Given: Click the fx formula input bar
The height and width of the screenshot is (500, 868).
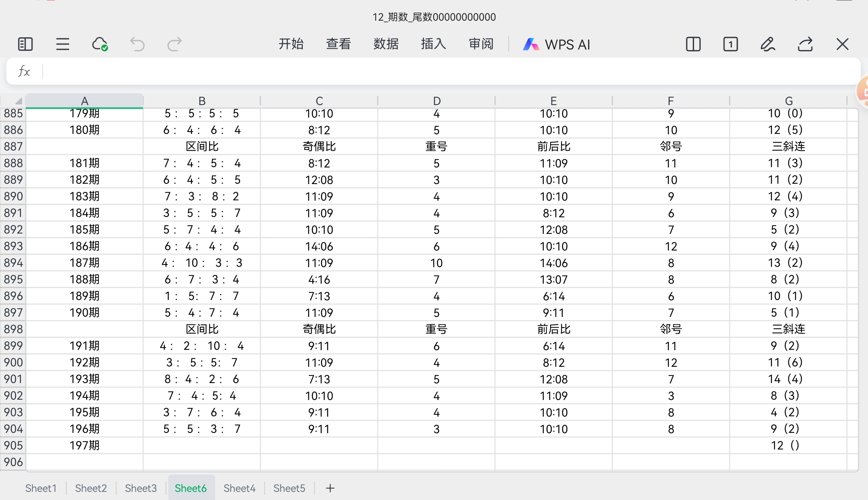Looking at the screenshot, I should click(447, 72).
